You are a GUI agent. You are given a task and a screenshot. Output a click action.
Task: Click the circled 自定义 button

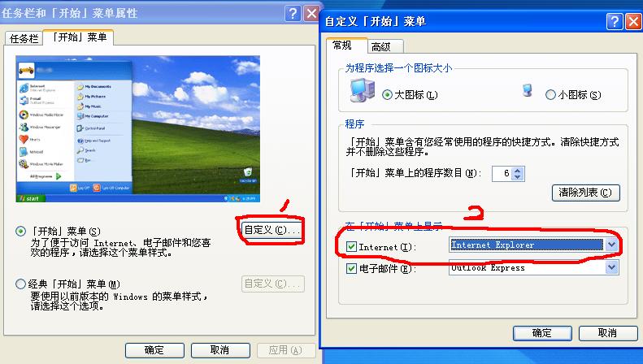[272, 230]
